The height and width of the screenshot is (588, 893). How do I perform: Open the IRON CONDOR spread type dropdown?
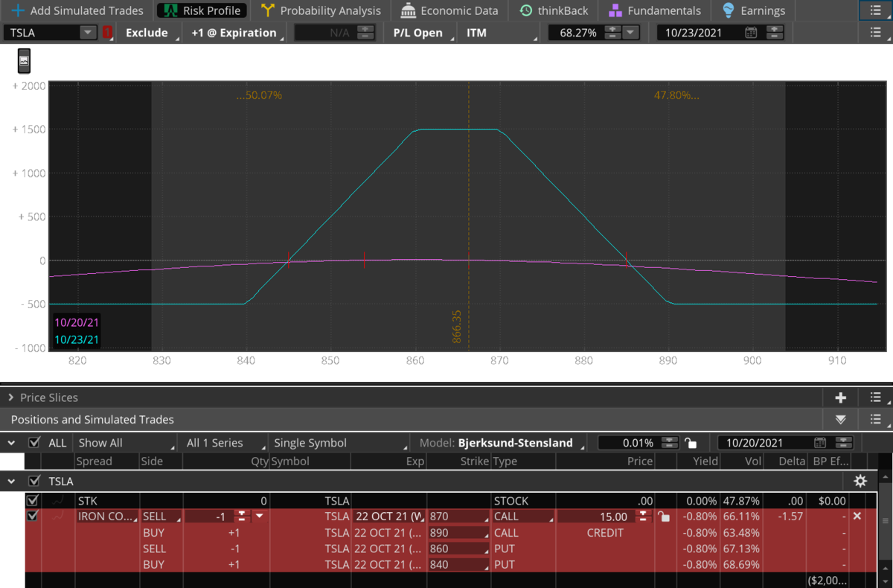tap(108, 517)
